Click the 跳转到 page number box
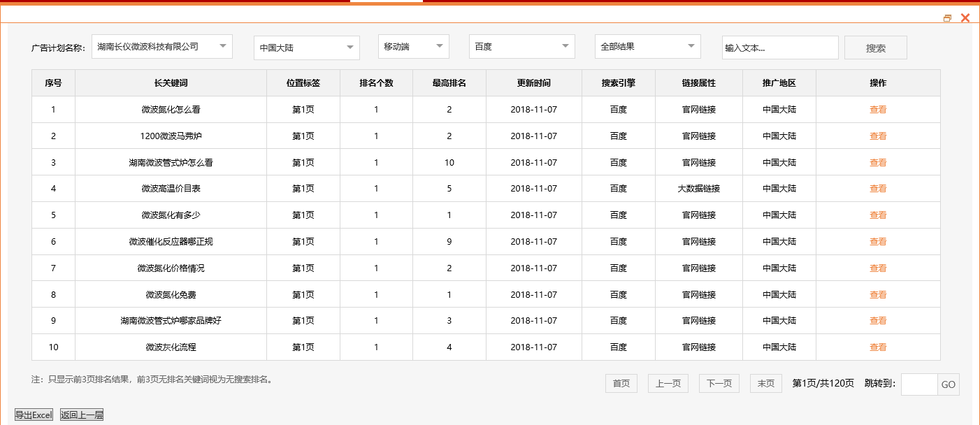This screenshot has width=980, height=425. (918, 384)
